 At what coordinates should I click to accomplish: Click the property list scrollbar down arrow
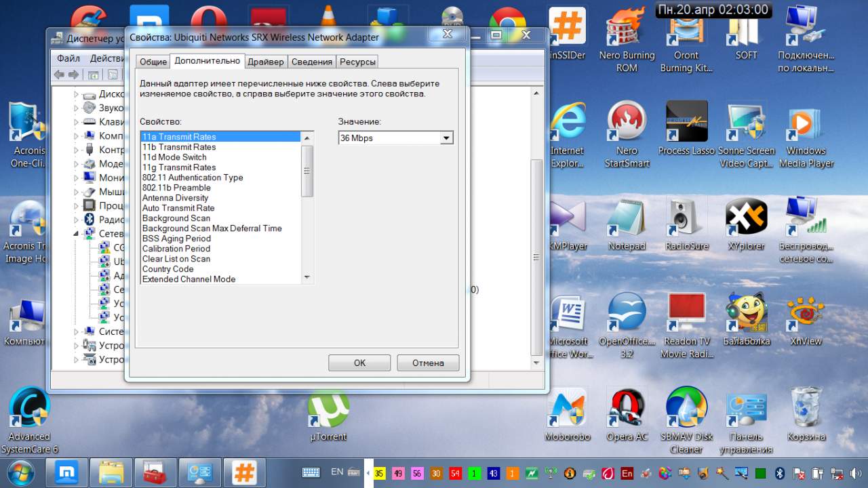pos(307,277)
